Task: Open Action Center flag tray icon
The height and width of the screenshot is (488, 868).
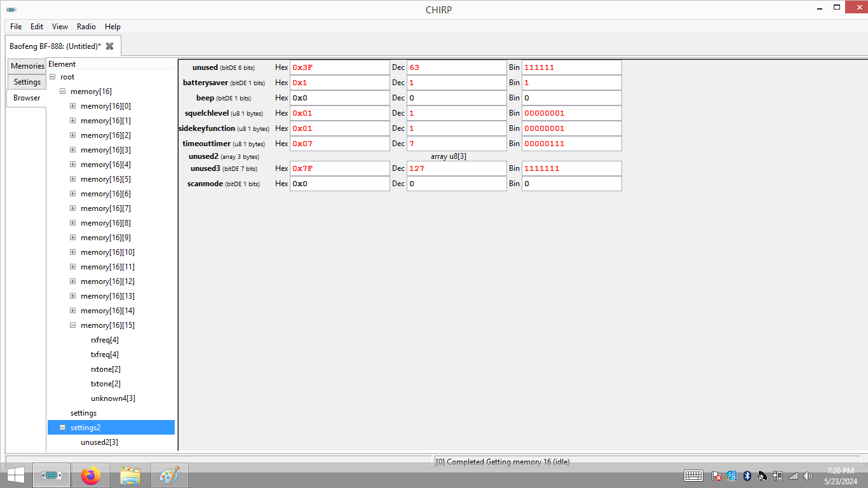Action: (x=716, y=475)
